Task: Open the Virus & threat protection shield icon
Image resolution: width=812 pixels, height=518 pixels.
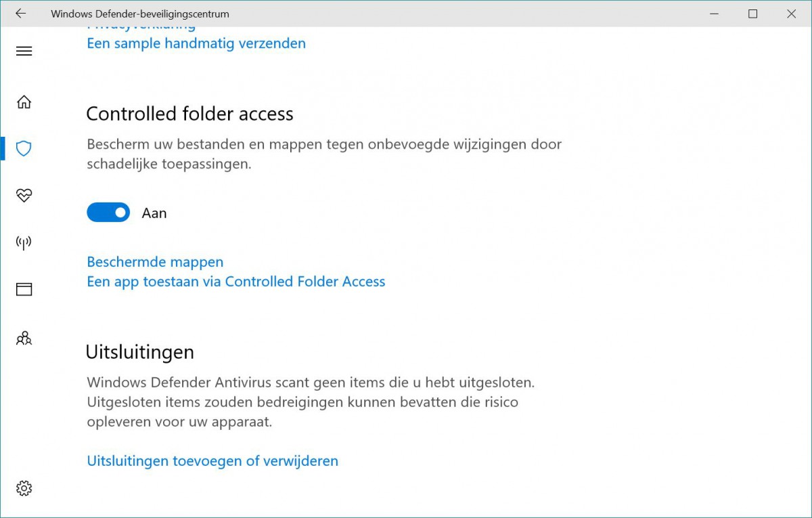Action: [x=24, y=148]
